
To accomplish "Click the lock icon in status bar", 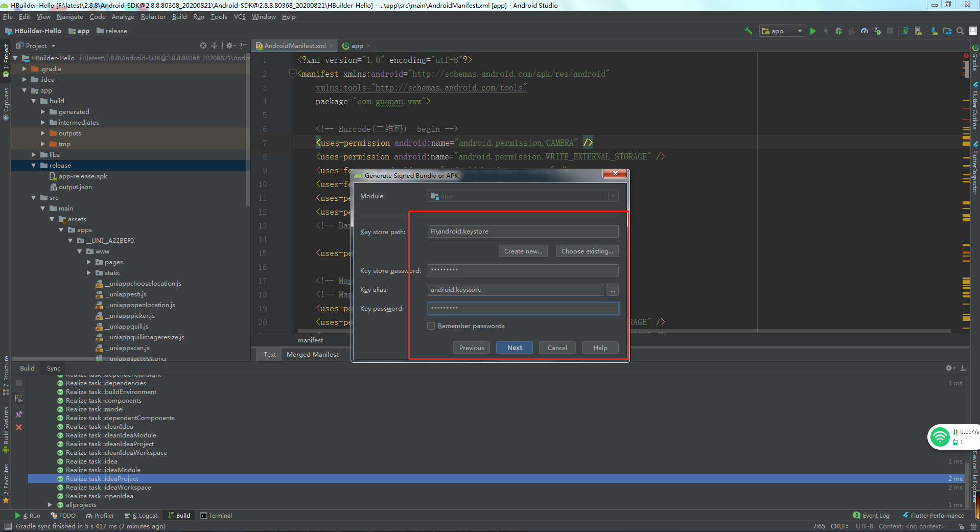I will click(961, 526).
